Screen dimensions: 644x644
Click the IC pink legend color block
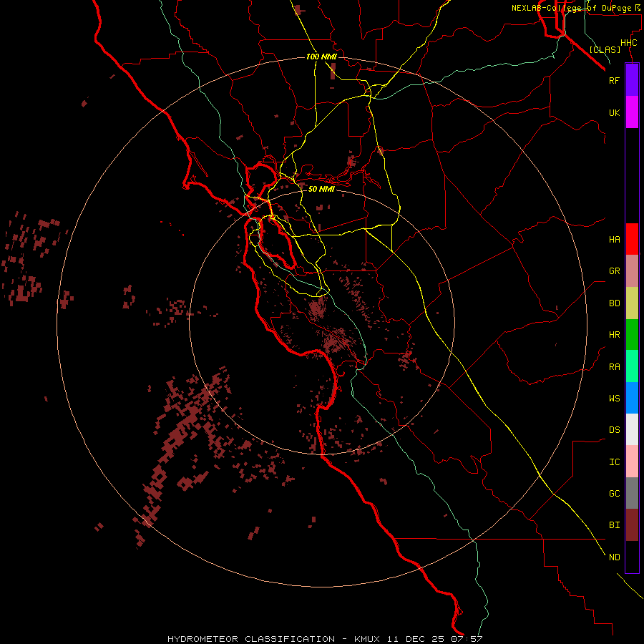pos(632,462)
